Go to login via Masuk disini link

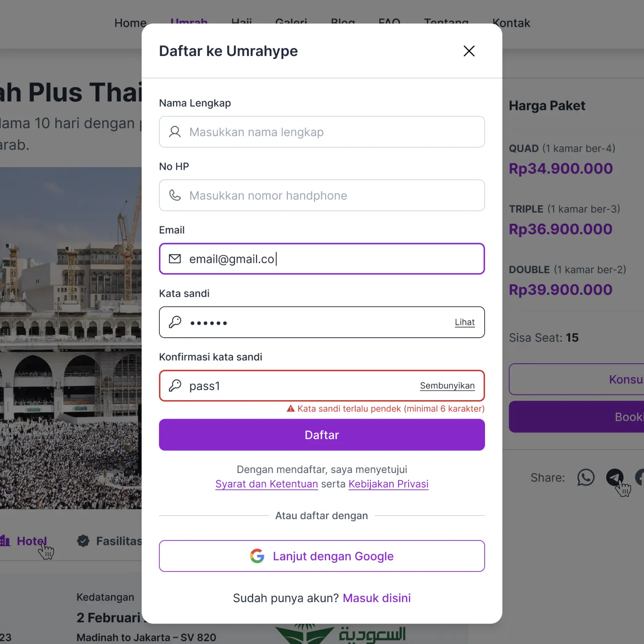377,598
